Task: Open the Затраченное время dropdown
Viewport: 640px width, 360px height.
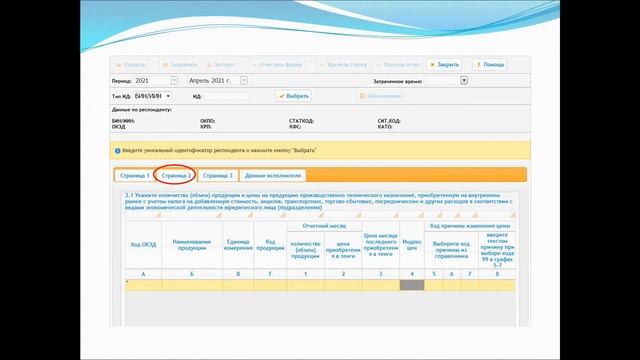Action: (x=464, y=80)
